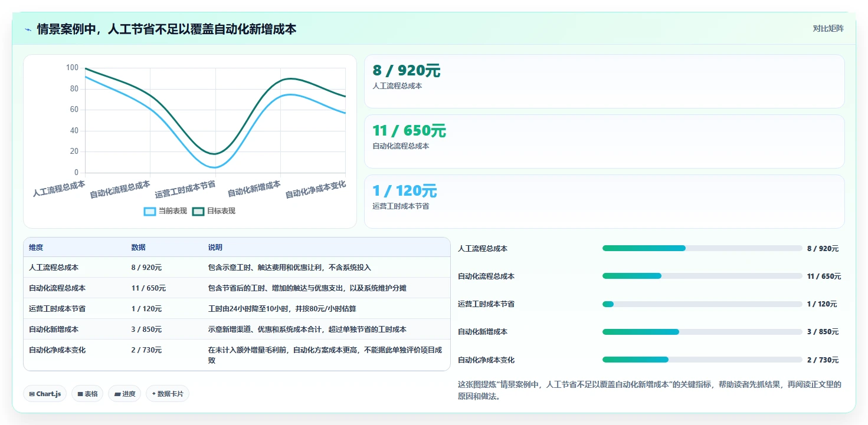Click chart x-axis label 自动化净成本变化

(316, 190)
